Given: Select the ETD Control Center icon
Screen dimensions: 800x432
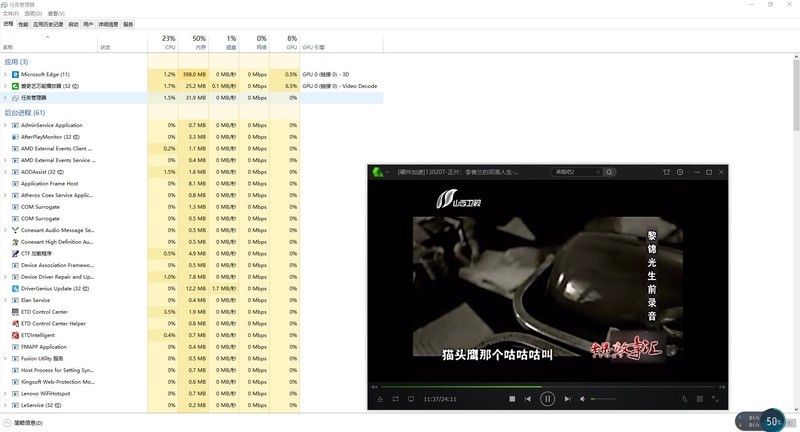Looking at the screenshot, I should click(15, 312).
